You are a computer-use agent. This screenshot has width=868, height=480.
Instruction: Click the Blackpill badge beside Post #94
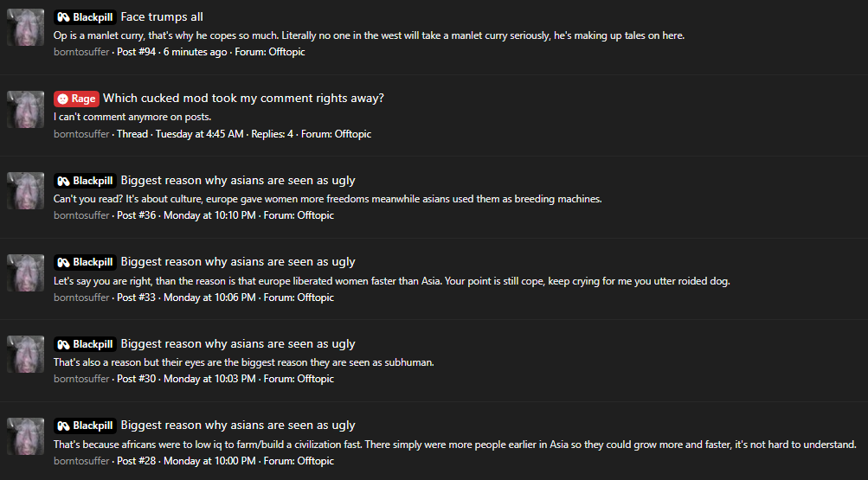click(85, 17)
